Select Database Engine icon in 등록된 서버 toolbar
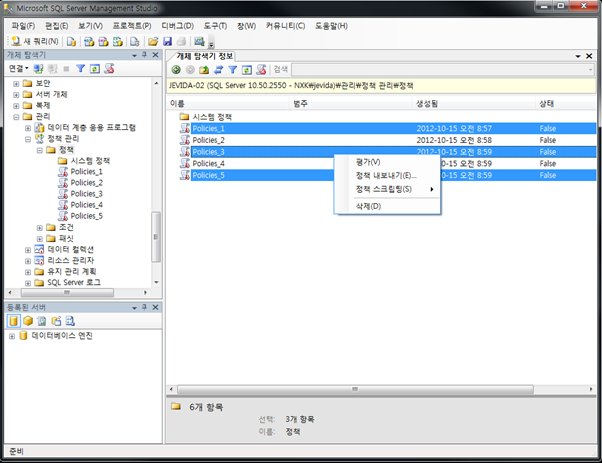The image size is (602, 463). pos(13,321)
